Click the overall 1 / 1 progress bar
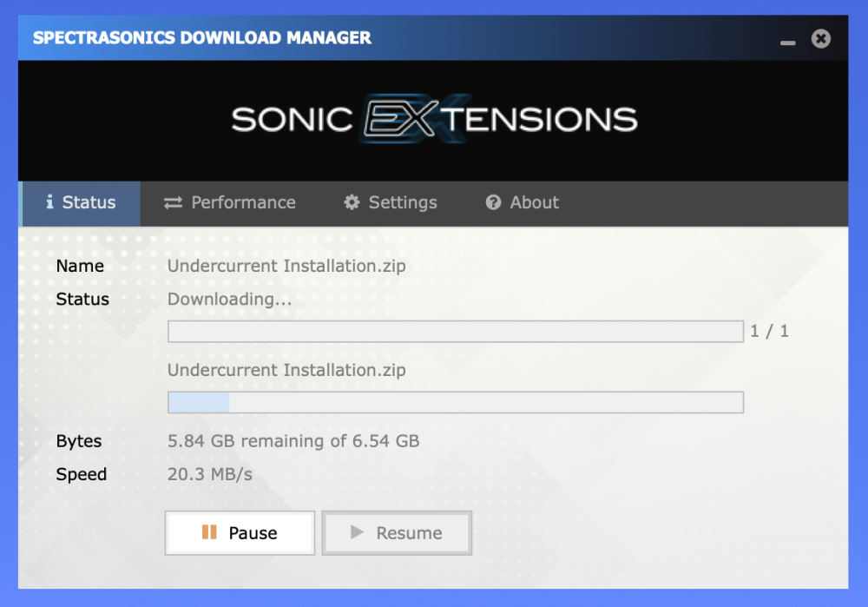This screenshot has width=868, height=607. [x=456, y=331]
